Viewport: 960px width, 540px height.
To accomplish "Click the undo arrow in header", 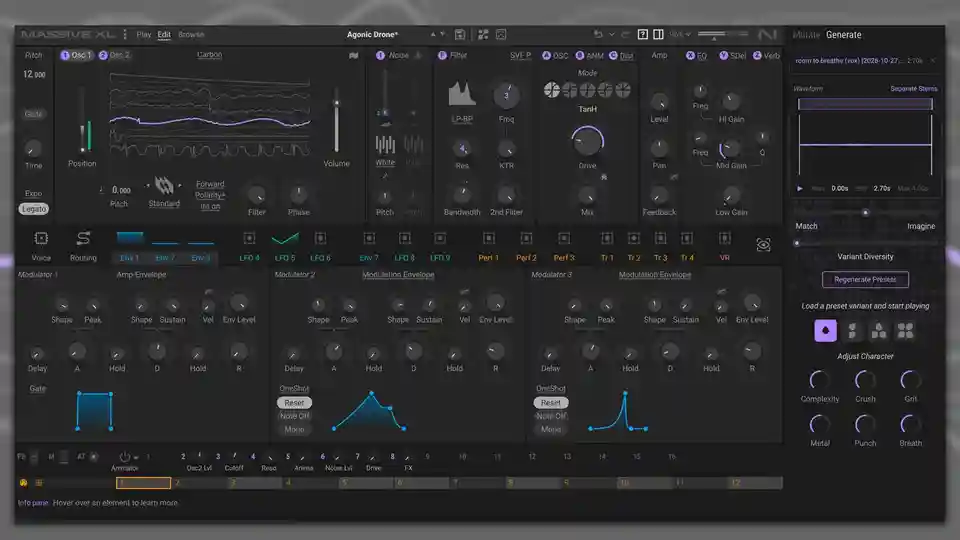I will tap(598, 35).
